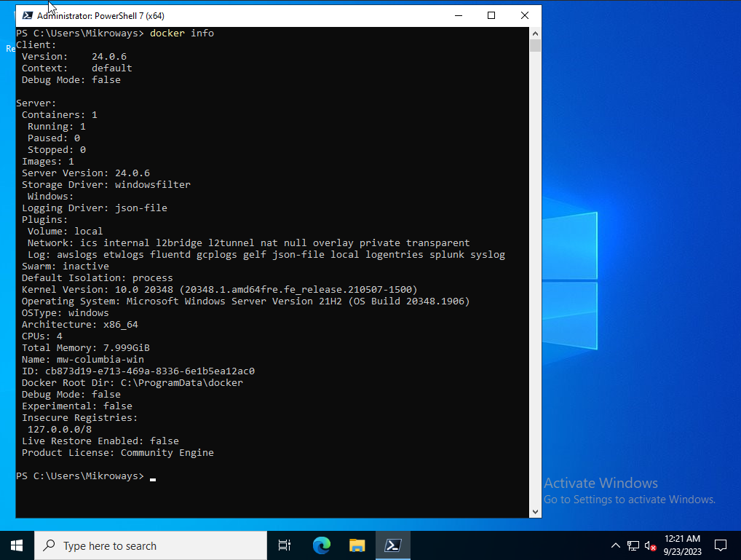Maximize the PowerShell 7 window
The height and width of the screenshot is (560, 741).
(x=491, y=15)
